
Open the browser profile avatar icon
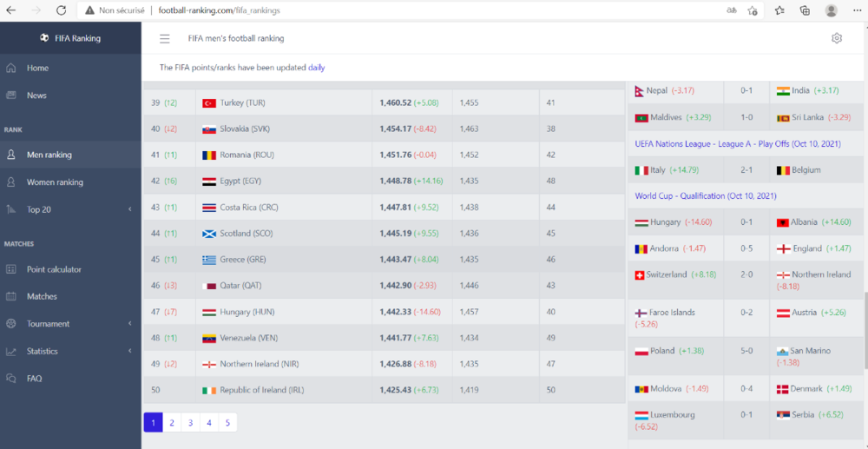tap(832, 10)
